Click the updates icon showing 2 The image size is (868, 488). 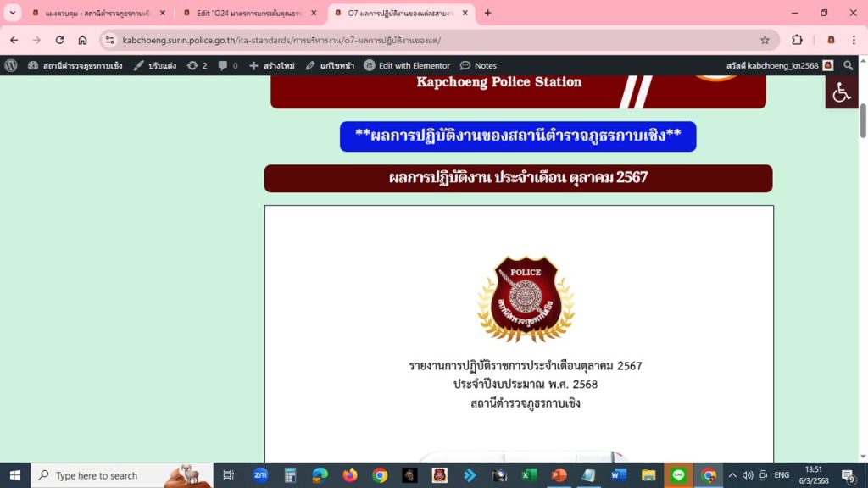[x=197, y=65]
